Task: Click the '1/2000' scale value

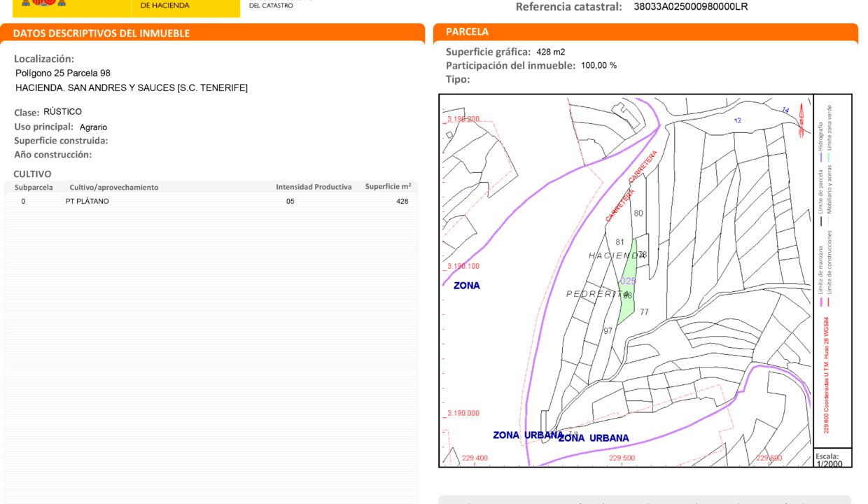Action: pyautogui.click(x=829, y=463)
